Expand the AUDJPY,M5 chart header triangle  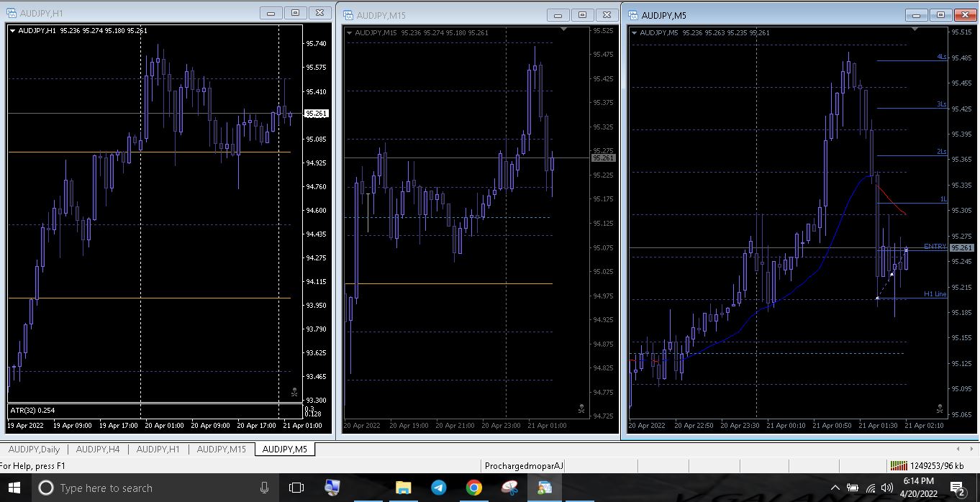pyautogui.click(x=635, y=32)
